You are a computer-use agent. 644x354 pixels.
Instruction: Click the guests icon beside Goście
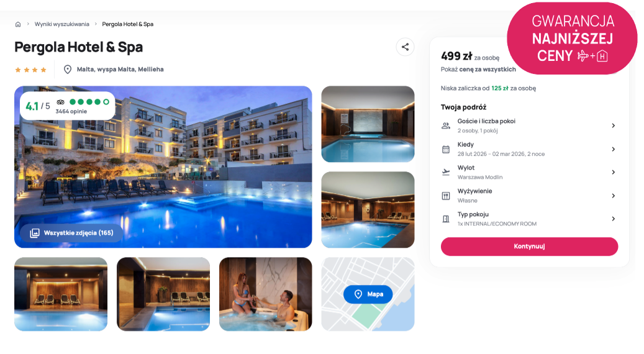pyautogui.click(x=446, y=125)
